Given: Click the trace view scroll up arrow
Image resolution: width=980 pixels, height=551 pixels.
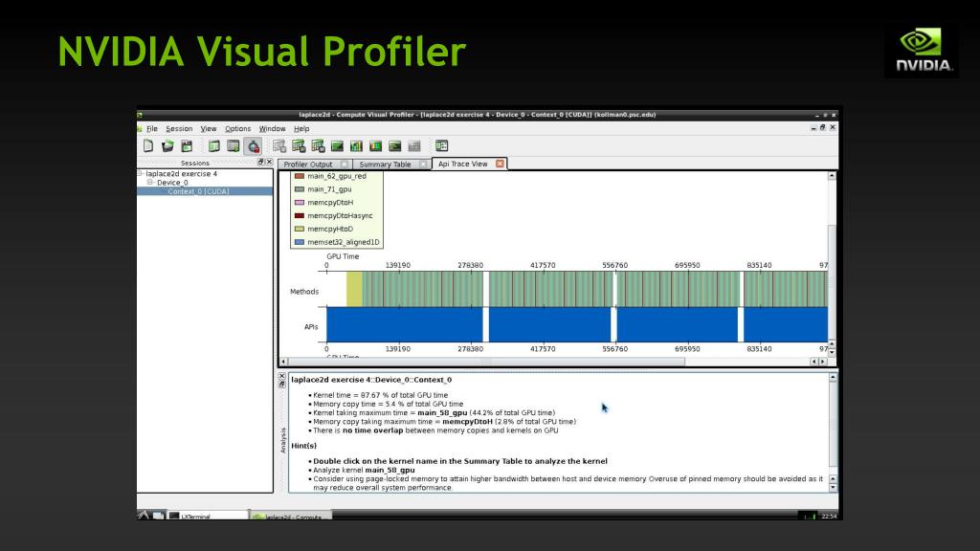Looking at the screenshot, I should tap(832, 176).
